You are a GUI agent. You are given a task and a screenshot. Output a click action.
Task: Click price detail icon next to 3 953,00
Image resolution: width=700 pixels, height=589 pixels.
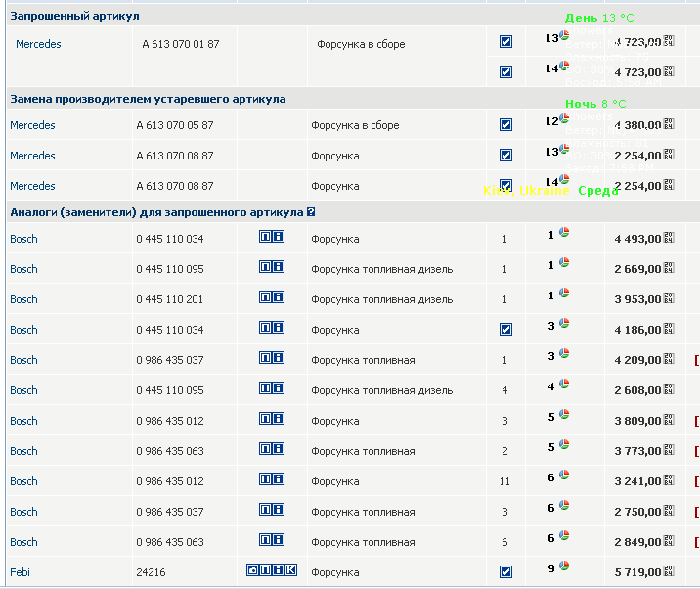point(669,299)
